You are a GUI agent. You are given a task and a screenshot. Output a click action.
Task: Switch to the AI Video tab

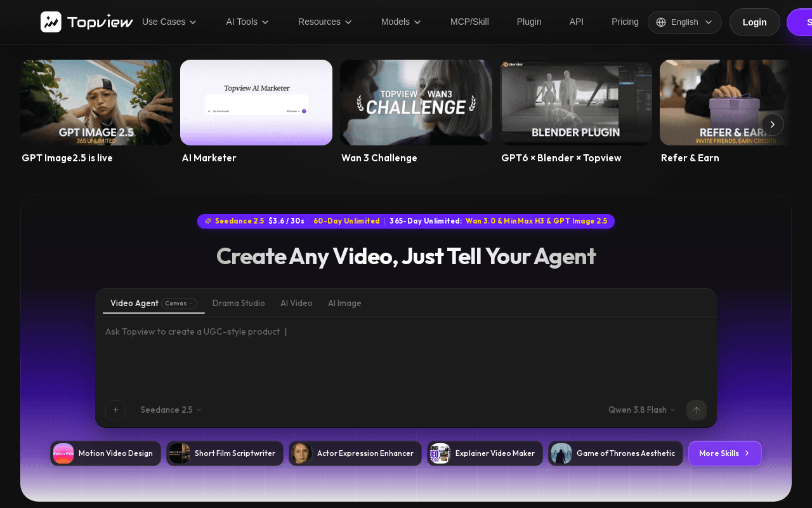296,304
